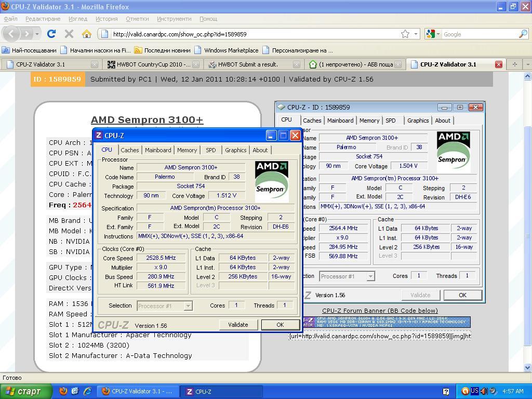Click the browser Back arrow button

(11, 34)
